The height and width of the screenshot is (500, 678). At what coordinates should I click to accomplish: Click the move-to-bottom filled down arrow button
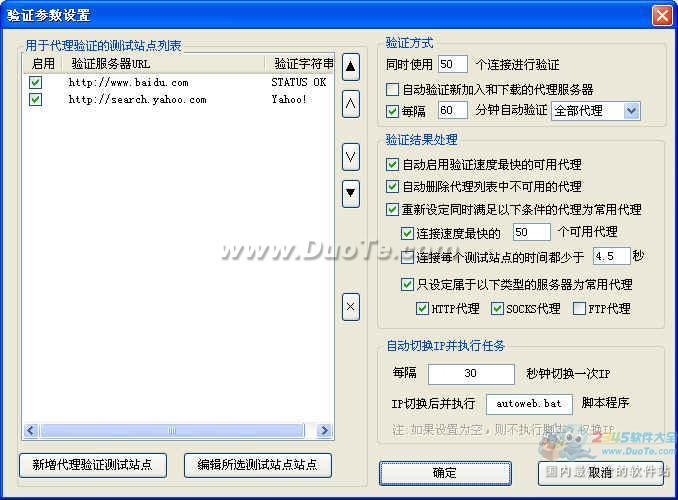351,192
